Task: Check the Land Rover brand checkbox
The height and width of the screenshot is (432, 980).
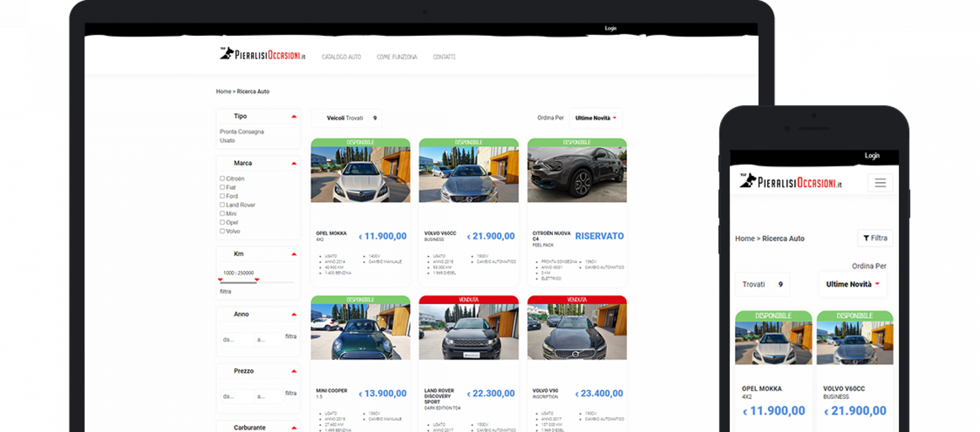Action: (x=222, y=205)
